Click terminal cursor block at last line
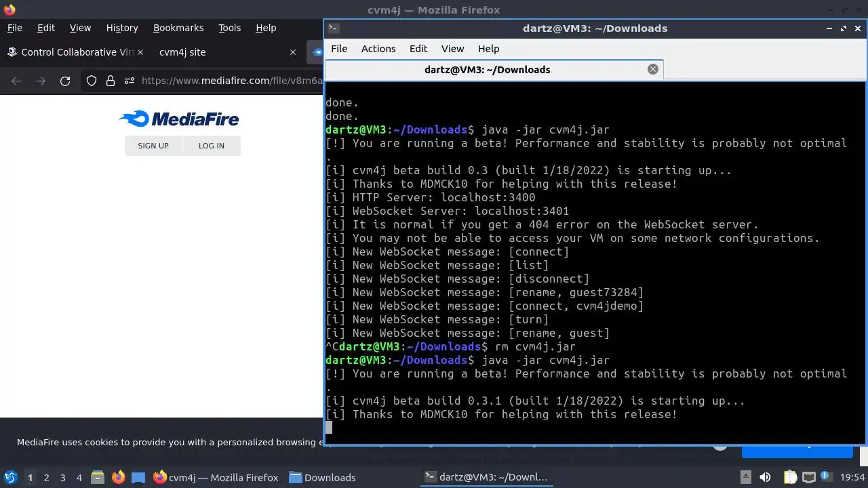This screenshot has width=868, height=488. (329, 427)
